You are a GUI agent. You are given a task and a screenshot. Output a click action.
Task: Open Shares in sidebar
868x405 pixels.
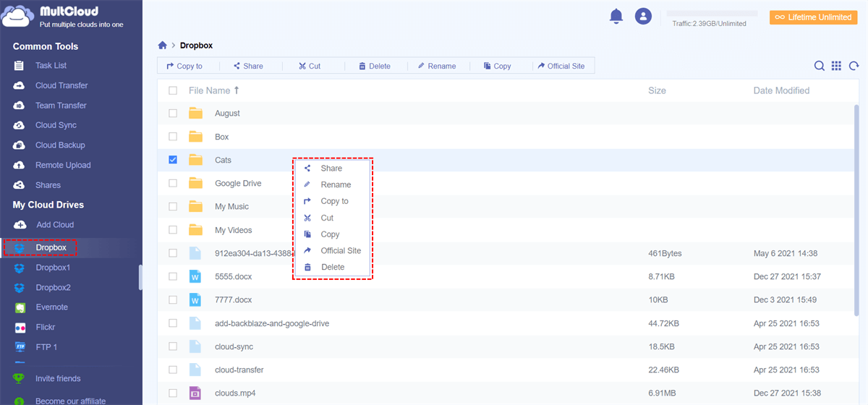click(x=48, y=185)
